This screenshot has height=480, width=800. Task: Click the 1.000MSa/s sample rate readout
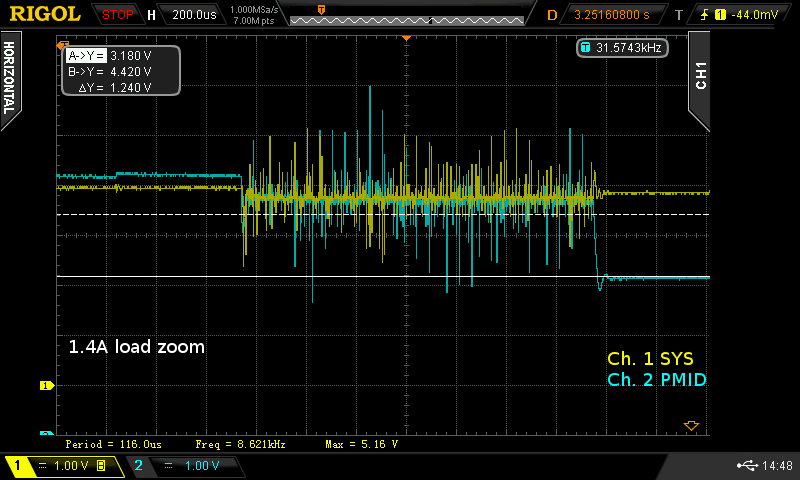pos(254,10)
